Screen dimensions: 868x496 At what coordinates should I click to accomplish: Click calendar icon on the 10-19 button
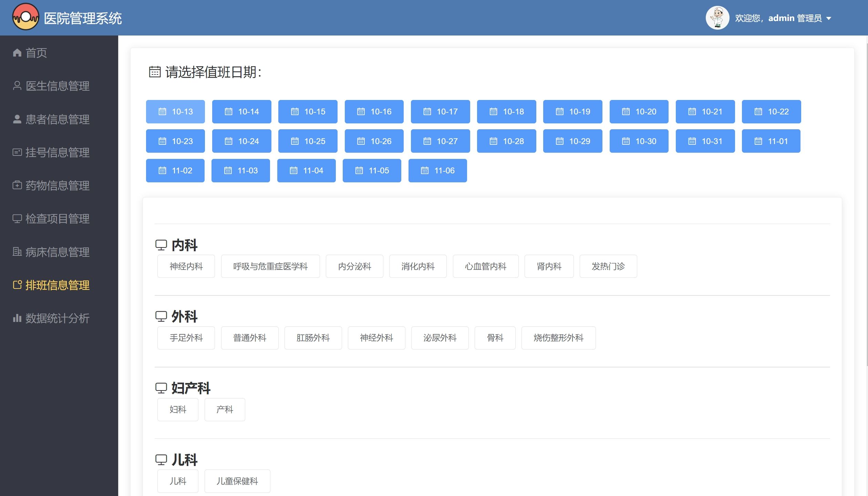(559, 112)
